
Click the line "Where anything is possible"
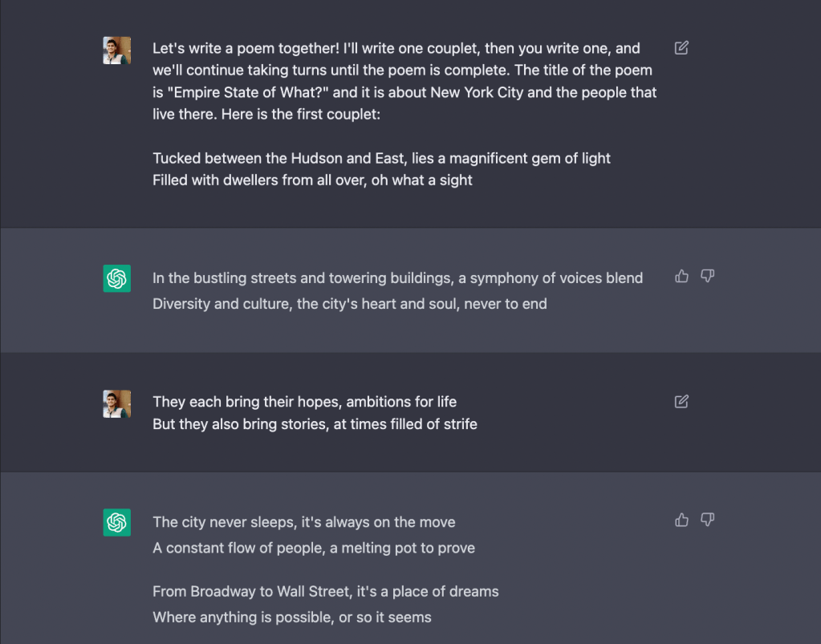[x=291, y=618]
